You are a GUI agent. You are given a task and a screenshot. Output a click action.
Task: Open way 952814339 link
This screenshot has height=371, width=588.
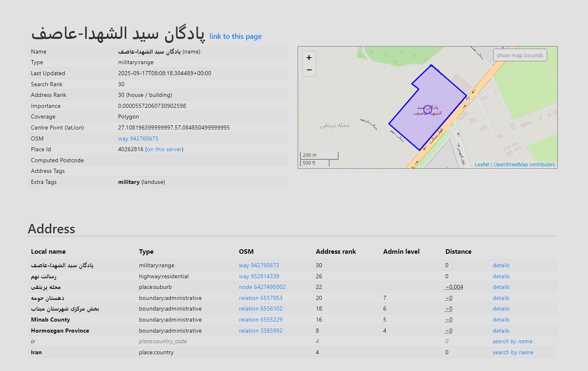(x=259, y=276)
